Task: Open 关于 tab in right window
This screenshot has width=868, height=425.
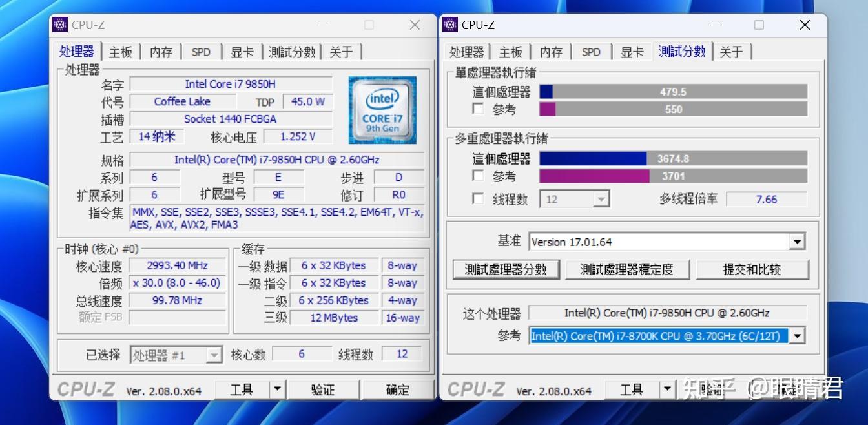Action: click(x=731, y=52)
